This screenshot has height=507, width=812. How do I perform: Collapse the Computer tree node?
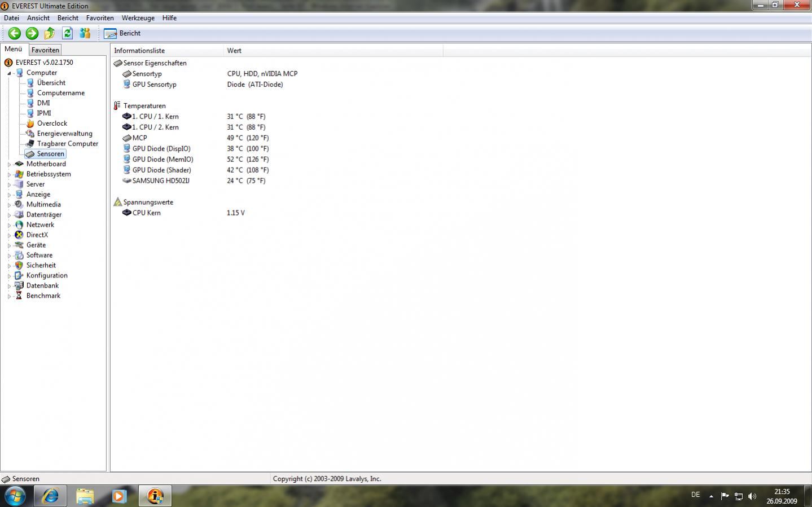coord(9,73)
